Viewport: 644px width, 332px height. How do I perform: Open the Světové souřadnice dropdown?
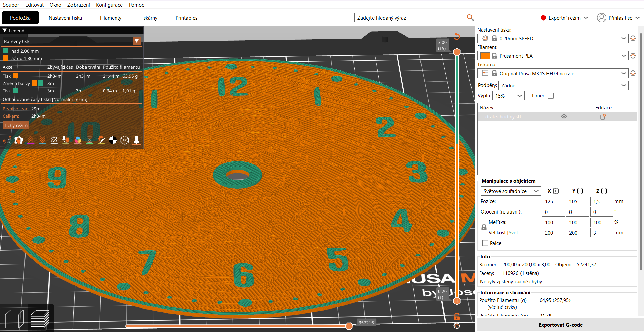point(511,191)
